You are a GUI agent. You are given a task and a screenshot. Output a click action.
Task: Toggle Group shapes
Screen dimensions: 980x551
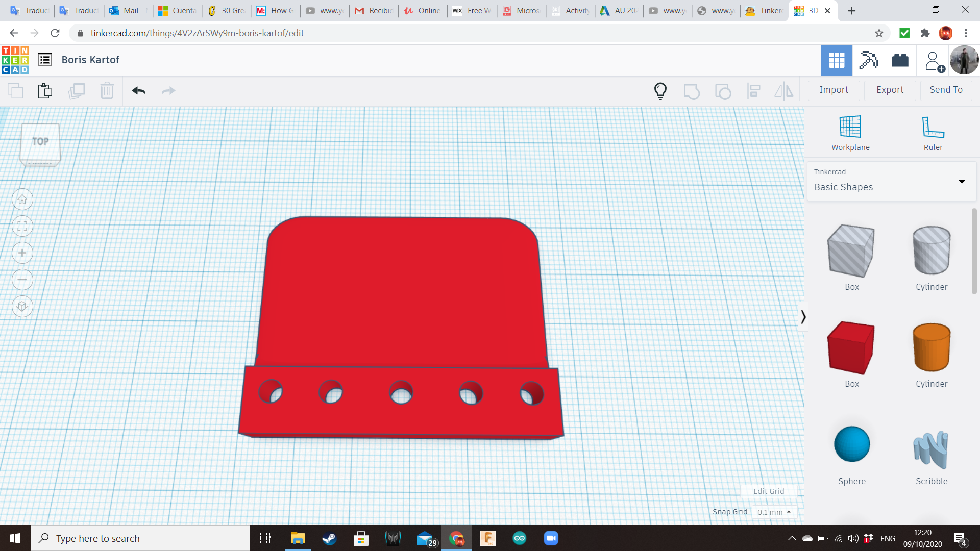692,91
